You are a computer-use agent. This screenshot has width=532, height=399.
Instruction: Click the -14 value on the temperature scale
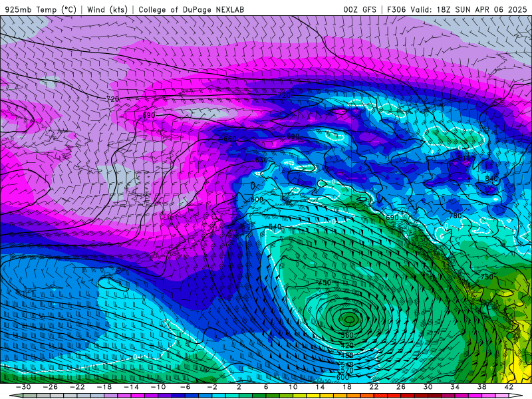131,387
